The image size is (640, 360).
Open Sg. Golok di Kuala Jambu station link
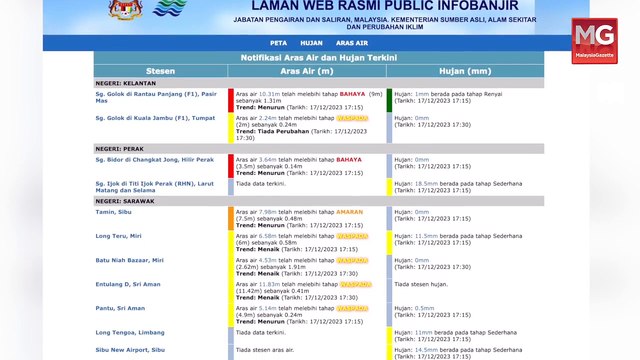click(x=155, y=118)
